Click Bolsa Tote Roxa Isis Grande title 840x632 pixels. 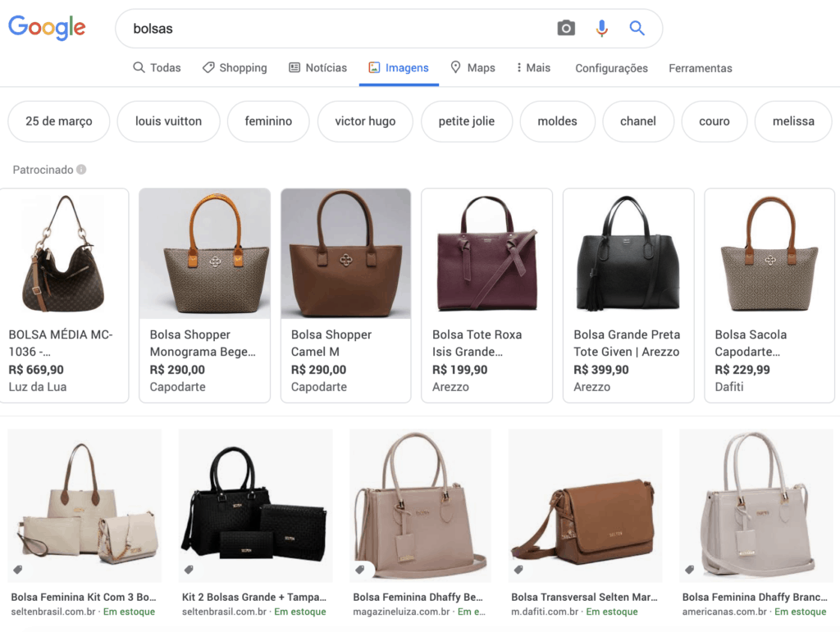(x=477, y=343)
